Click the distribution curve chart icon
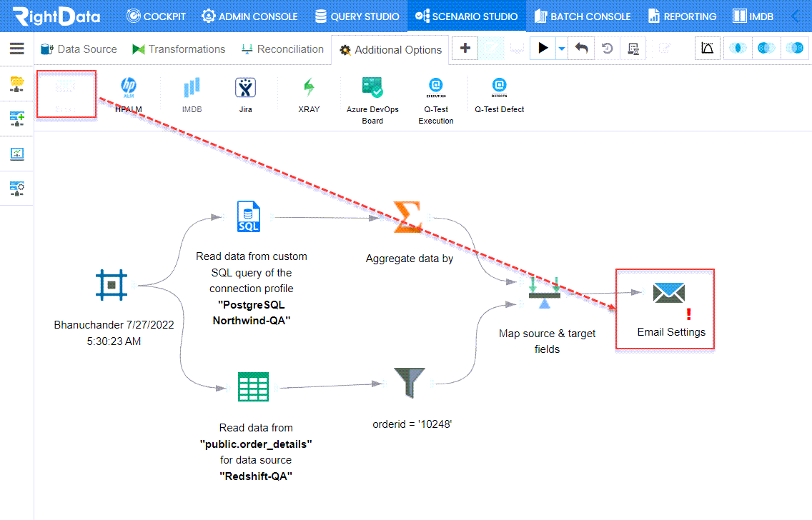The image size is (812, 520). (x=708, y=48)
